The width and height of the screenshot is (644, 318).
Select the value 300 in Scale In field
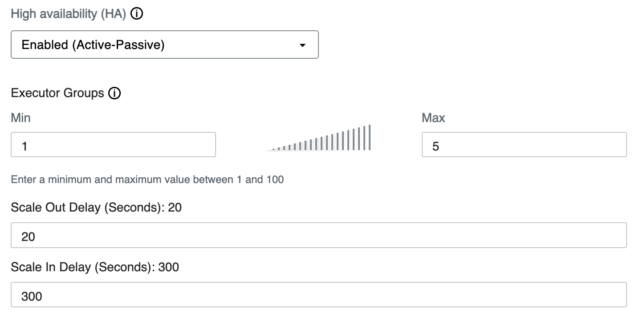(32, 296)
